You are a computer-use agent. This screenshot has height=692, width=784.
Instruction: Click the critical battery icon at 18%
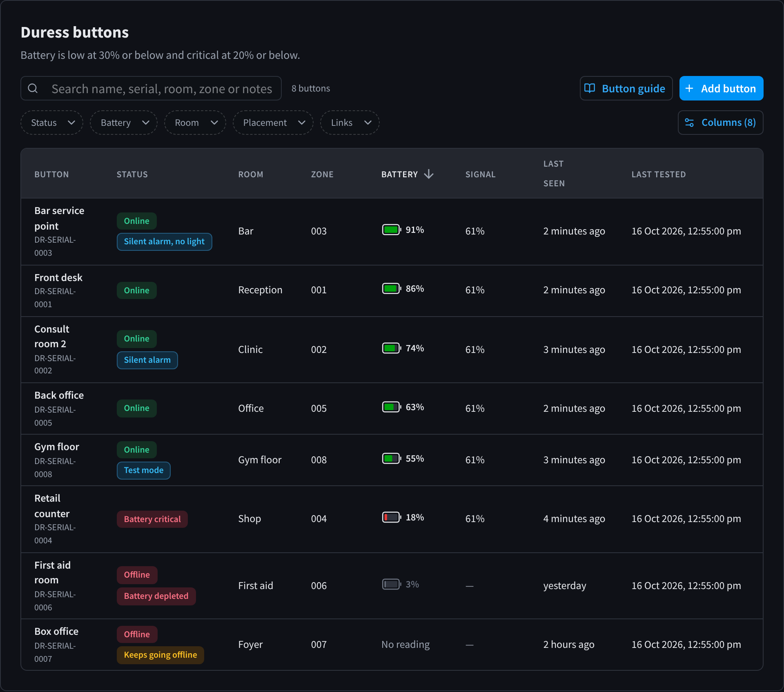click(392, 517)
